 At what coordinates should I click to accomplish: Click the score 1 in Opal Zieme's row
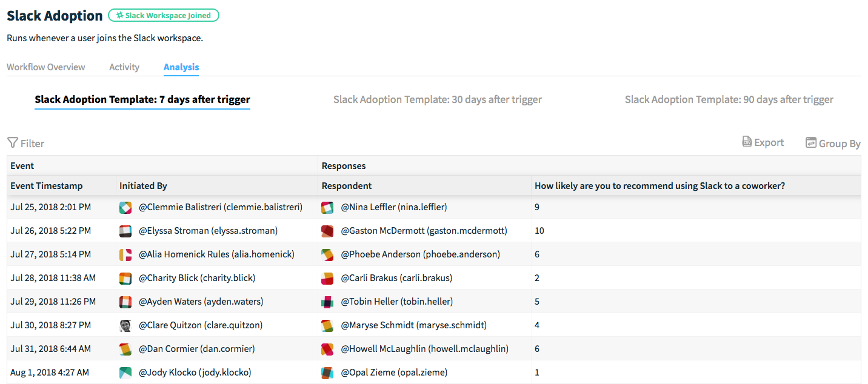[537, 372]
